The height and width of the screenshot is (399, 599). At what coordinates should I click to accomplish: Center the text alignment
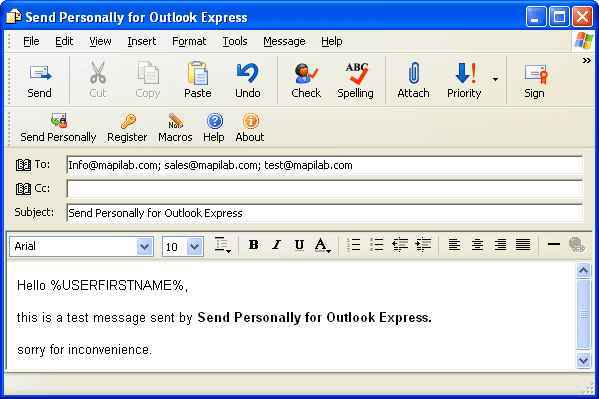(477, 245)
